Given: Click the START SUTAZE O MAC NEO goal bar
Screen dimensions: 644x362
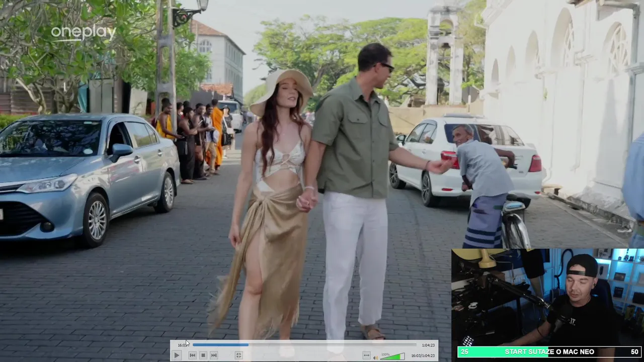Looking at the screenshot, I should (x=549, y=352).
